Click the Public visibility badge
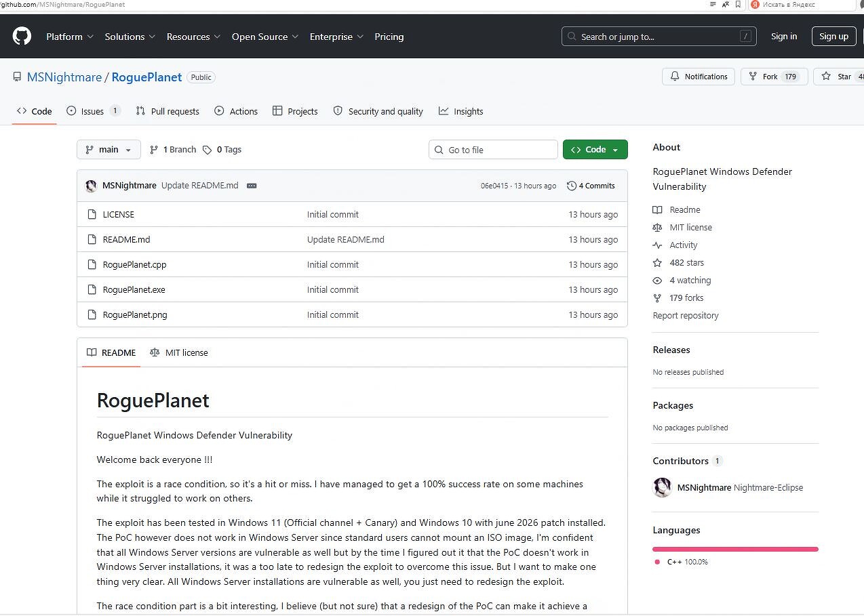 (201, 77)
